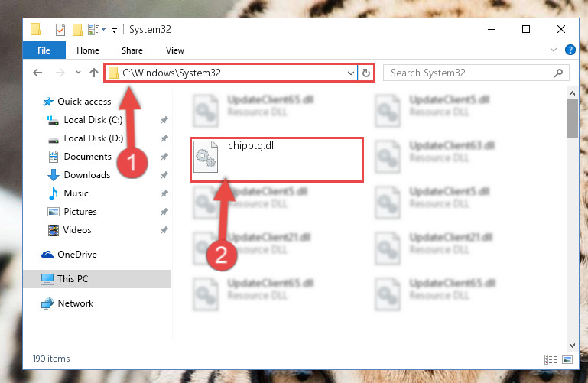Select This PC in the navigation pane
Viewport: 588px width, 383px height.
pyautogui.click(x=97, y=279)
